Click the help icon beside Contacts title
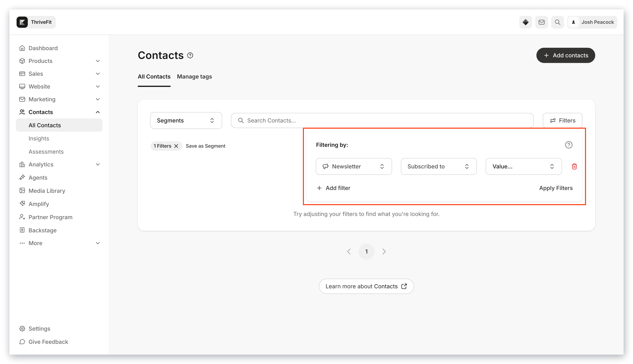The width and height of the screenshot is (633, 364). click(190, 55)
